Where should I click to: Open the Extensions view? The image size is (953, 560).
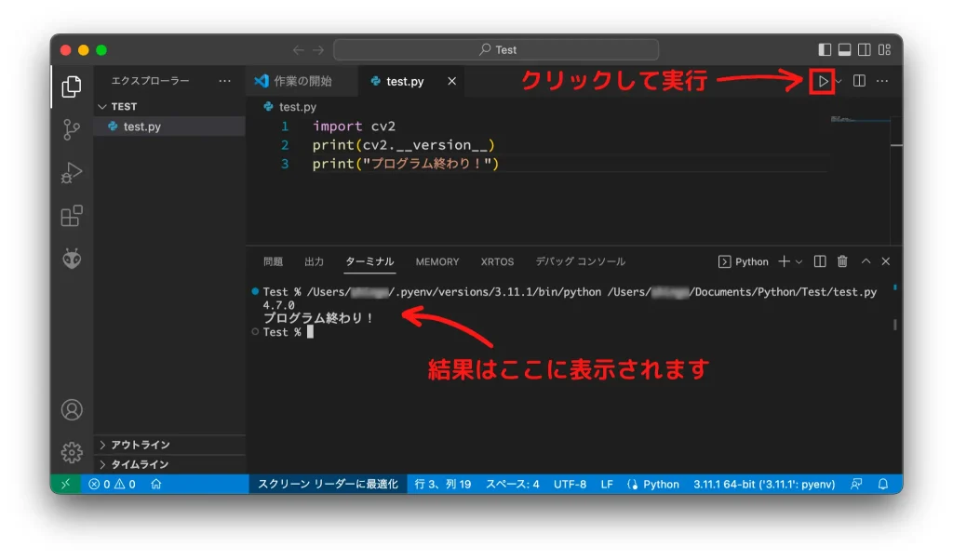(x=72, y=216)
